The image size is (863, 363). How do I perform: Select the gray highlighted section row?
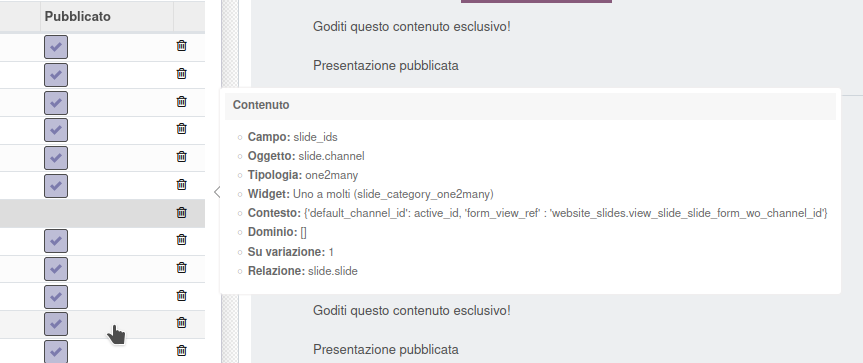click(x=102, y=213)
